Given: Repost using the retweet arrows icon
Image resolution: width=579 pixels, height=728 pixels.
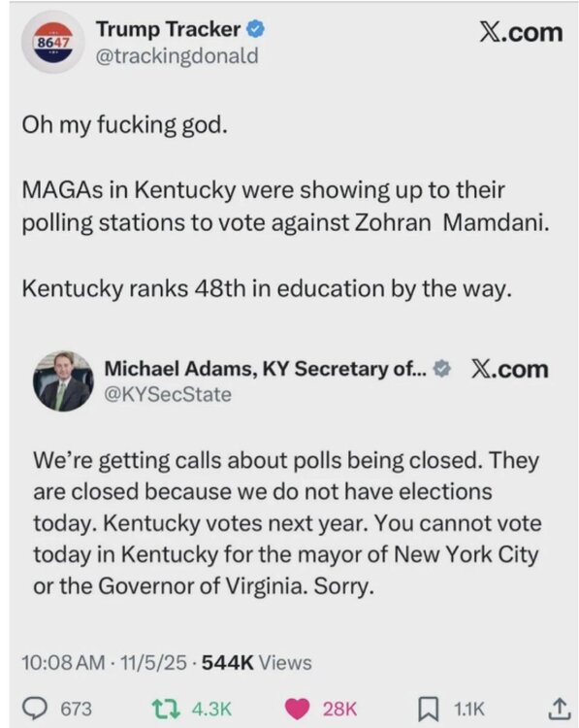Looking at the screenshot, I should 166,709.
